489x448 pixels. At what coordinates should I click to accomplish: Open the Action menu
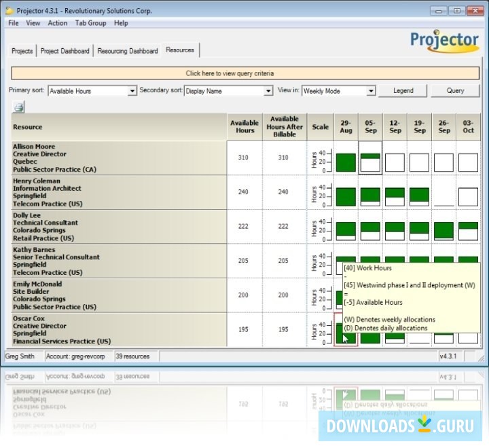point(58,23)
